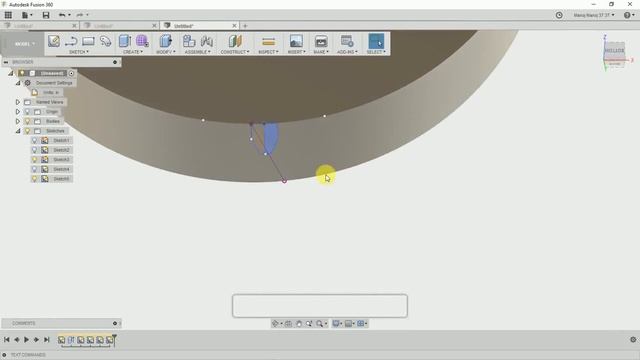Select the Pan hand tool
Viewport: 640px width, 360px height.
pos(299,324)
